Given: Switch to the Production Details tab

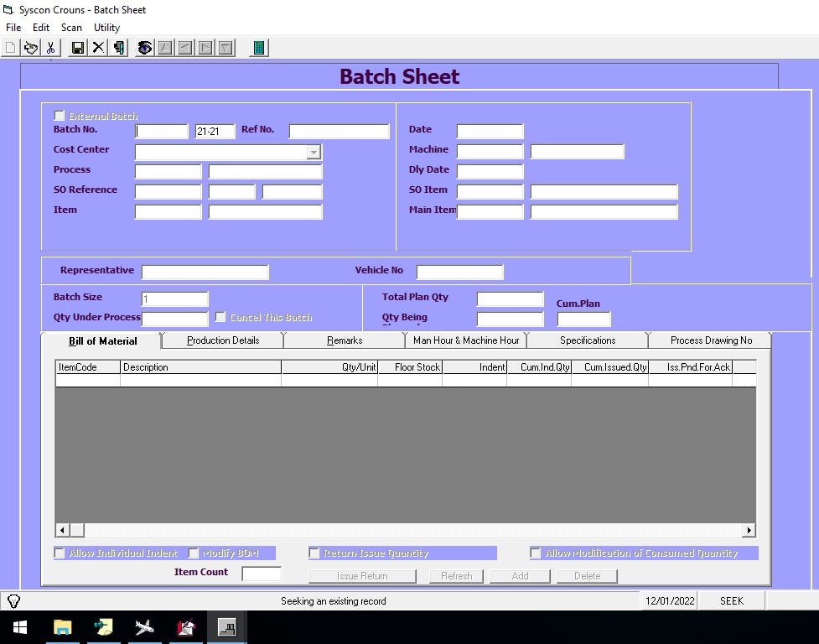Looking at the screenshot, I should (x=221, y=340).
